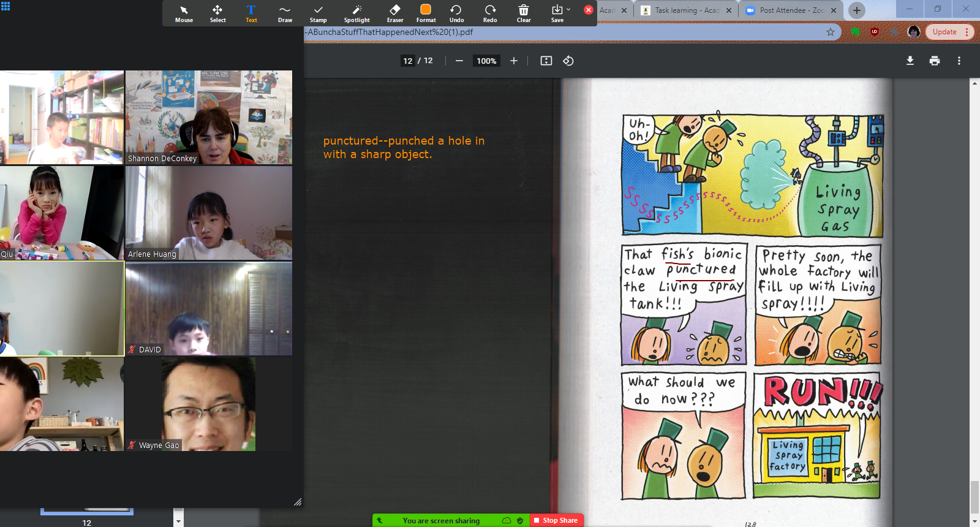Screen dimensions: 980x527
Task: Click the 100% zoom level field
Action: tap(486, 61)
